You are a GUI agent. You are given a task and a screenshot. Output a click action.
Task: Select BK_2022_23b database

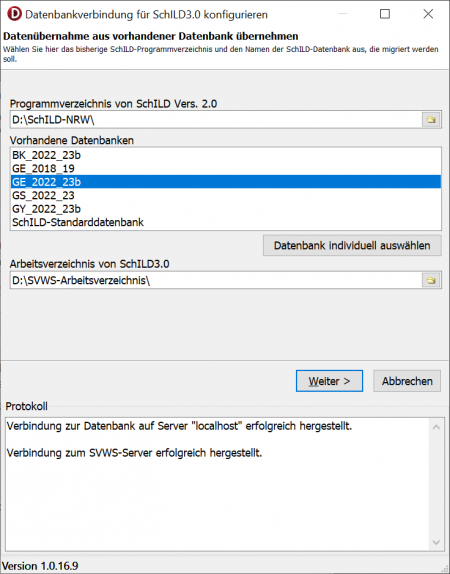[x=226, y=155]
